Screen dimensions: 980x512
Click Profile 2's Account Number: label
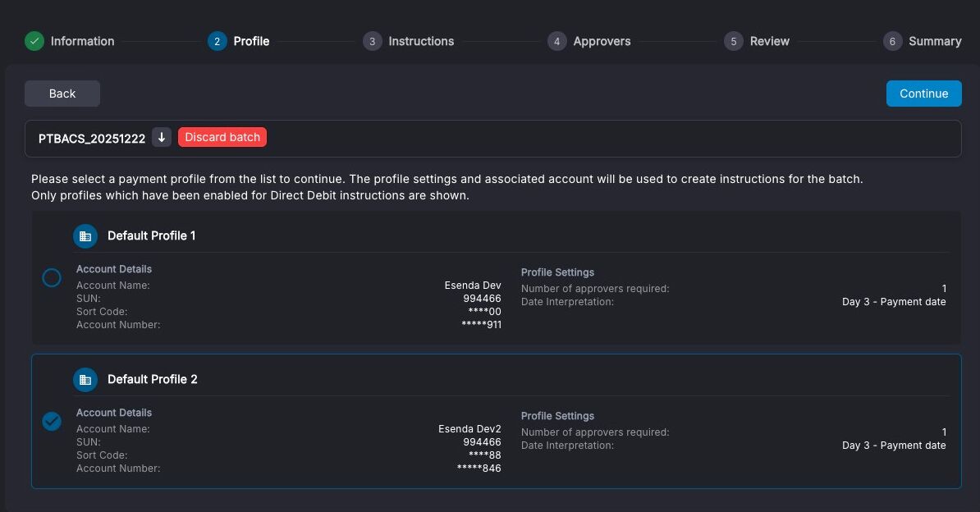118,469
